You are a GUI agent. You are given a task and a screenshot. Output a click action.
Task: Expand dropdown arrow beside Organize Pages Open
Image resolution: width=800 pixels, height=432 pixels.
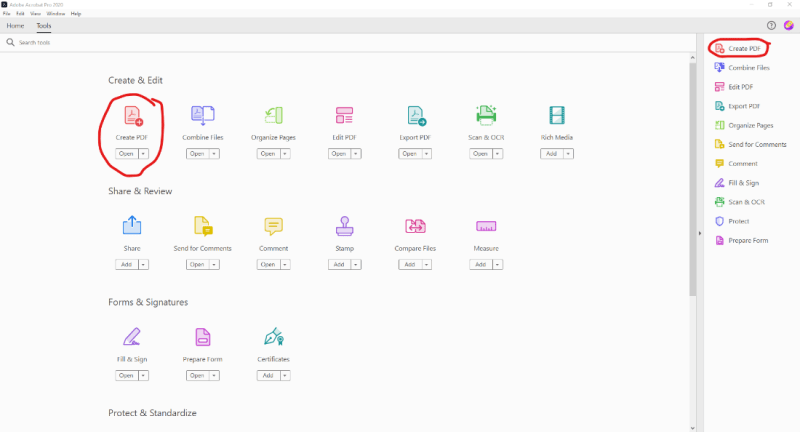[285, 154]
